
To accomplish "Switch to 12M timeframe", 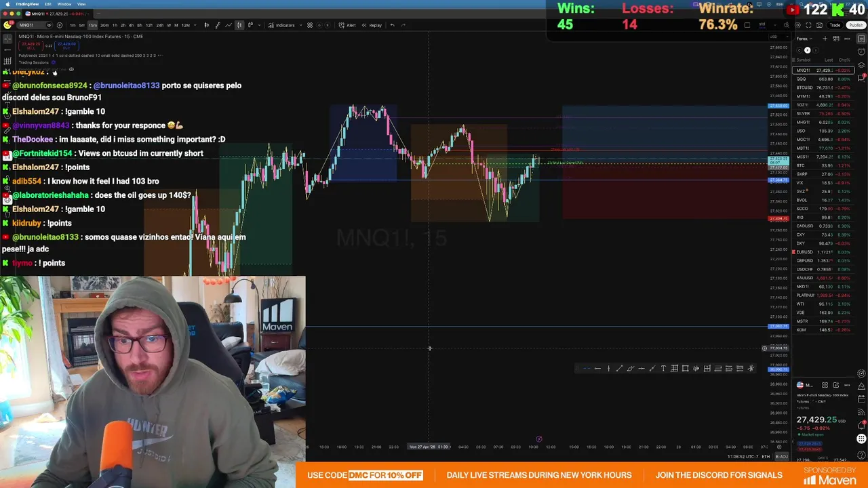I will 186,25.
